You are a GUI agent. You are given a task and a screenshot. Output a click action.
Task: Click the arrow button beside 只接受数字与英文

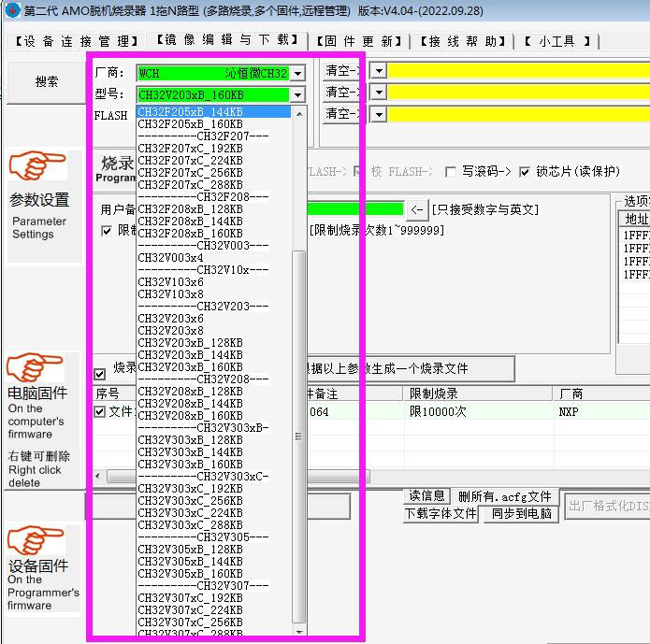417,209
